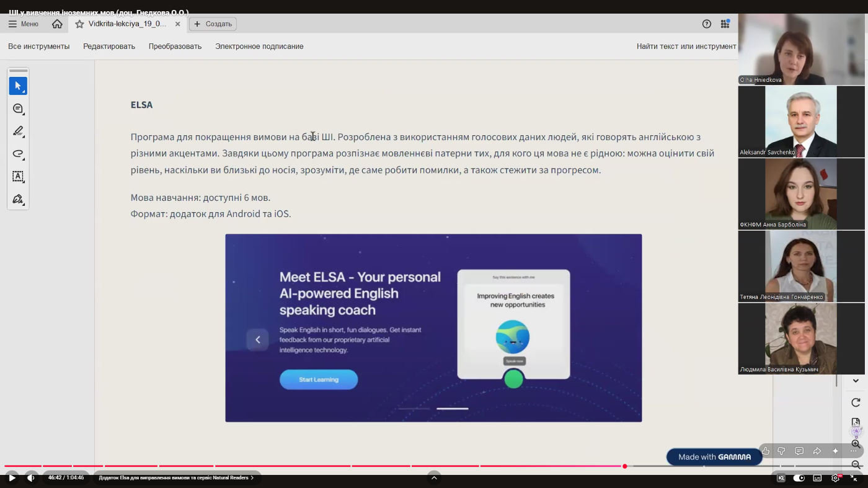868x488 pixels.
Task: Like the video with thumbs up
Action: coord(766,451)
